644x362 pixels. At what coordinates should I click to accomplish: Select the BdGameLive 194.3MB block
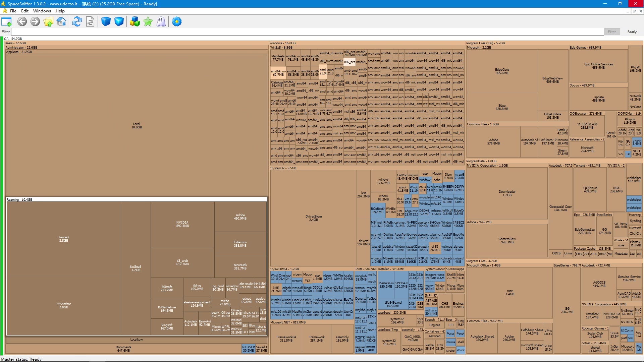[x=167, y=309]
